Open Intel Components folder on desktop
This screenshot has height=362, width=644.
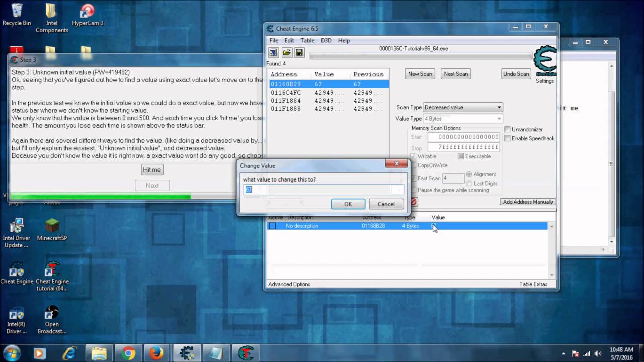(x=51, y=18)
